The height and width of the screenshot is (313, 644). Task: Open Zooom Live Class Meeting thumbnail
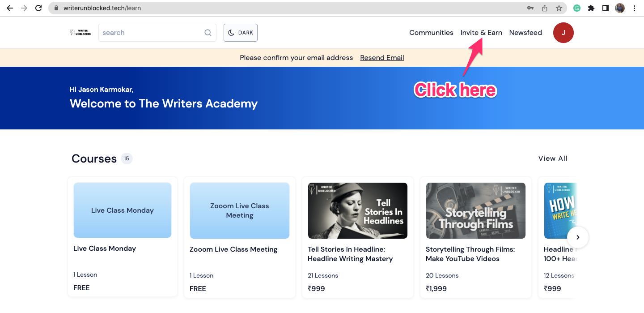click(240, 210)
